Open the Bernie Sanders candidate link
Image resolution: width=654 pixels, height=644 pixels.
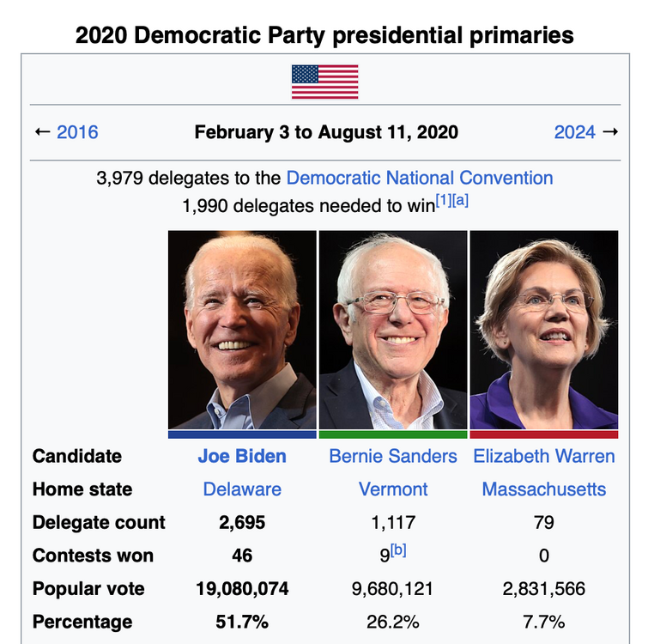point(393,456)
